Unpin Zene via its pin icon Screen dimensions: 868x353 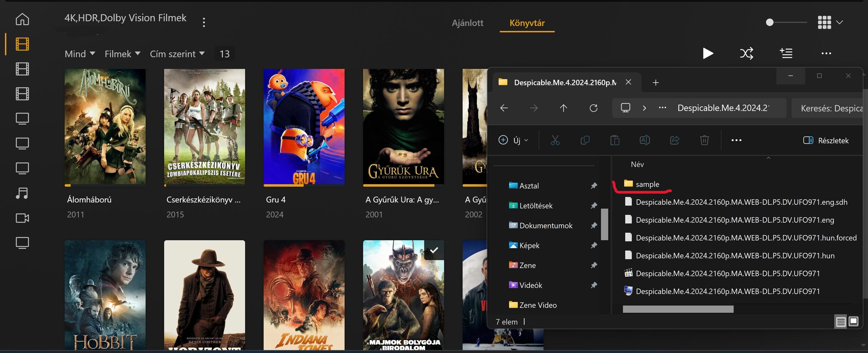(x=594, y=265)
